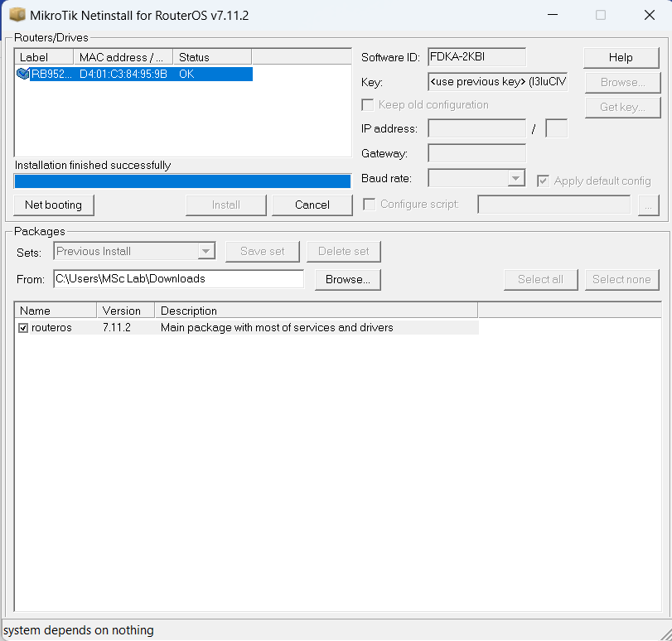
Task: Select the RB952... router label
Action: coord(51,75)
